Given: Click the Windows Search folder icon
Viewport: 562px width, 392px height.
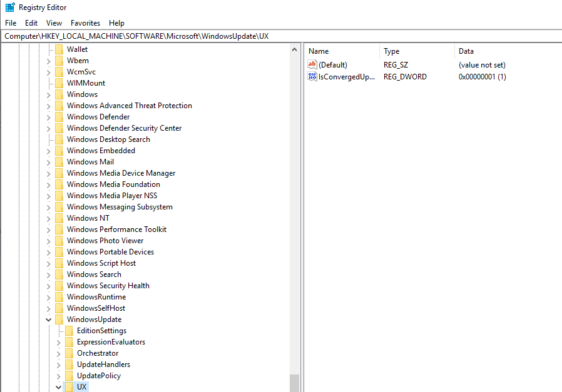Looking at the screenshot, I should tap(59, 274).
